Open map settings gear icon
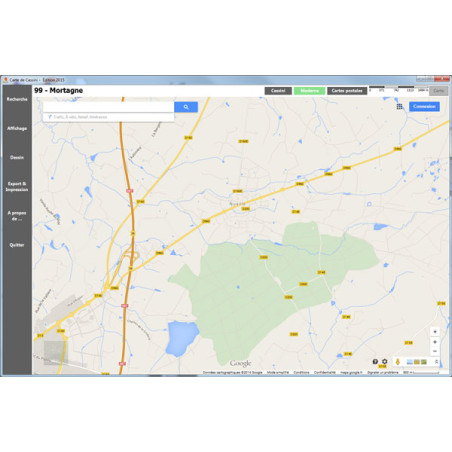Image resolution: width=452 pixels, height=452 pixels. [385, 362]
